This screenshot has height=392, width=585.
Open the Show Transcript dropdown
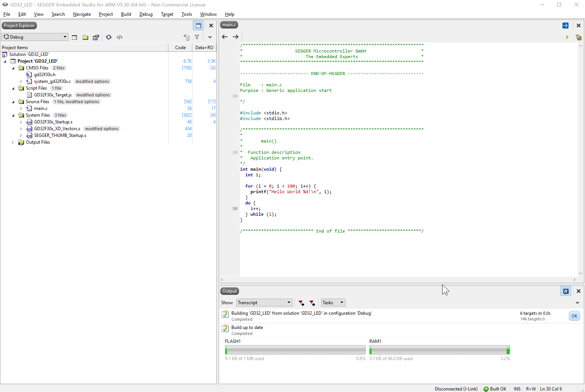[x=264, y=303]
